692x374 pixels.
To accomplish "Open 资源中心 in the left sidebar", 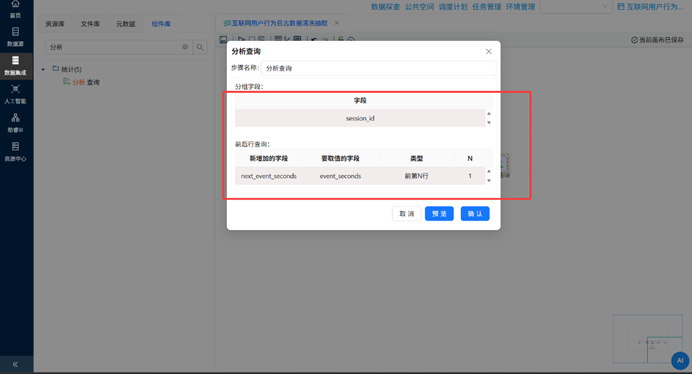I will tap(15, 151).
